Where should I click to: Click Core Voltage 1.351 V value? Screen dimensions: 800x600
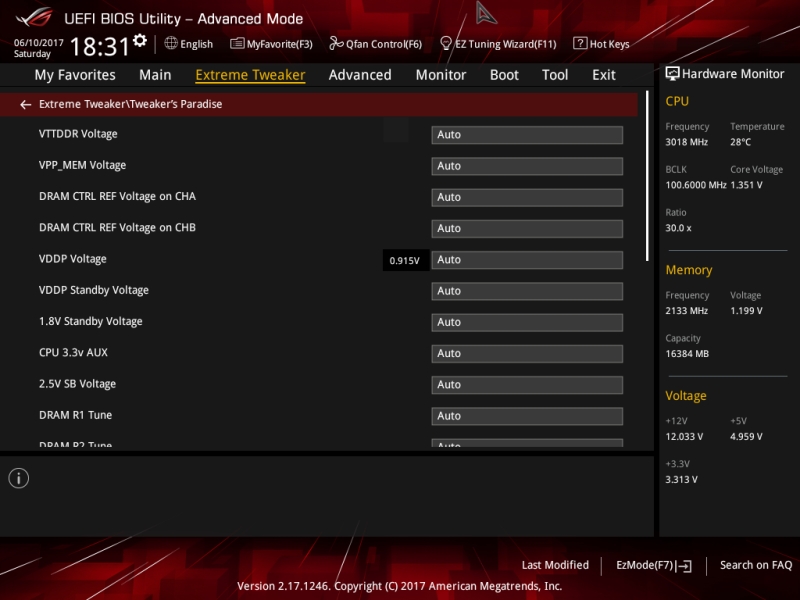click(746, 185)
